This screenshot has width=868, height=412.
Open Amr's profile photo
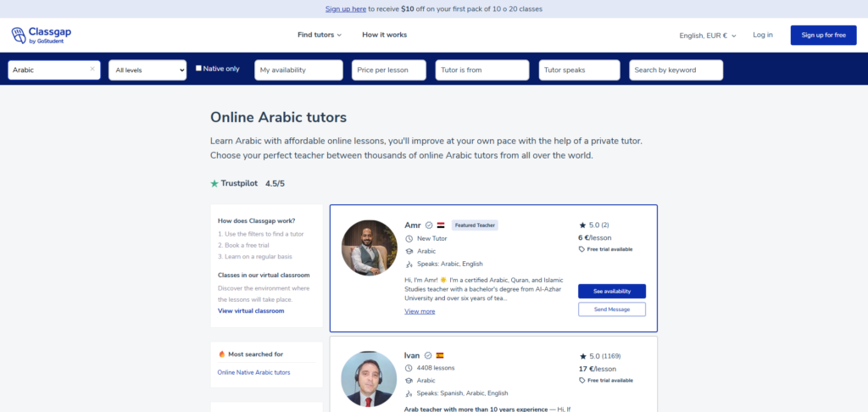[370, 248]
